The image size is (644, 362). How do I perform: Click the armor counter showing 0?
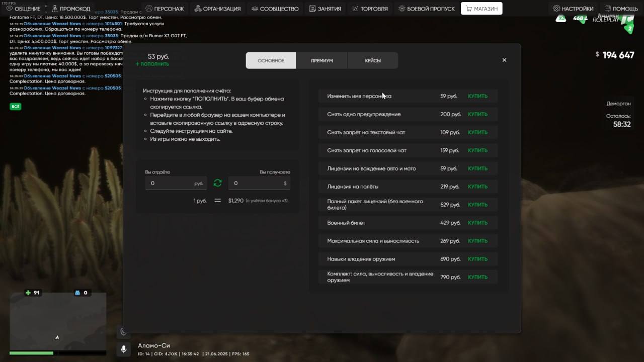pos(81,293)
